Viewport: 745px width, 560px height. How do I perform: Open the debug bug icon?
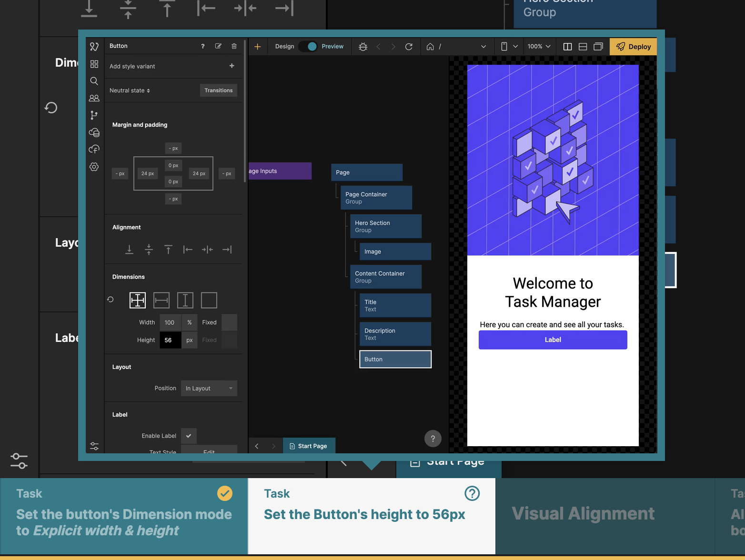(363, 47)
